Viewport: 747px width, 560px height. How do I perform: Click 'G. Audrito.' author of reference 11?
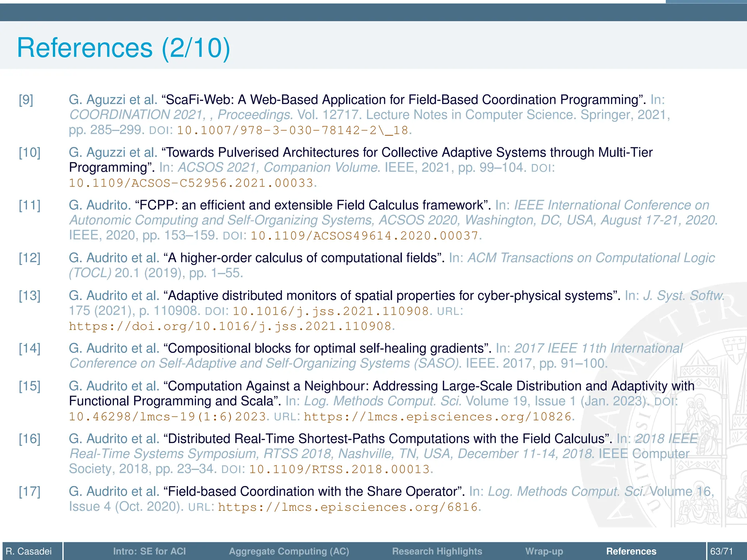tap(100, 205)
